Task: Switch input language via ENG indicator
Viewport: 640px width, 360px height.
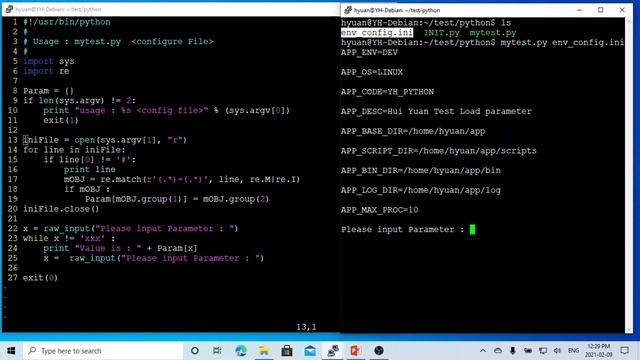Action: click(x=573, y=351)
